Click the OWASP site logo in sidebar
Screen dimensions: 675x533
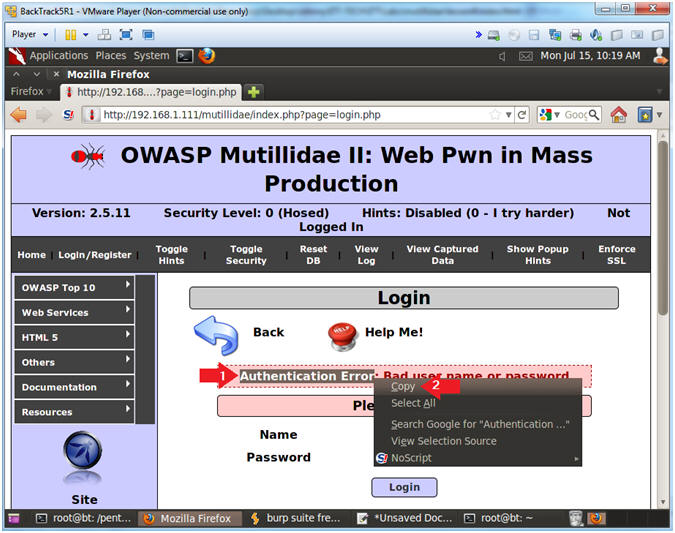[x=82, y=451]
